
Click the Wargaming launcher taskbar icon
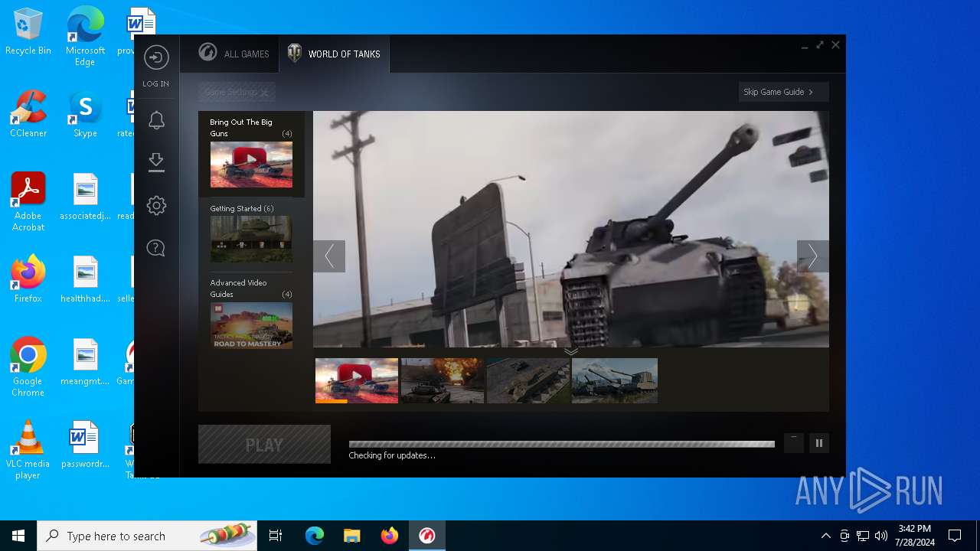click(427, 536)
